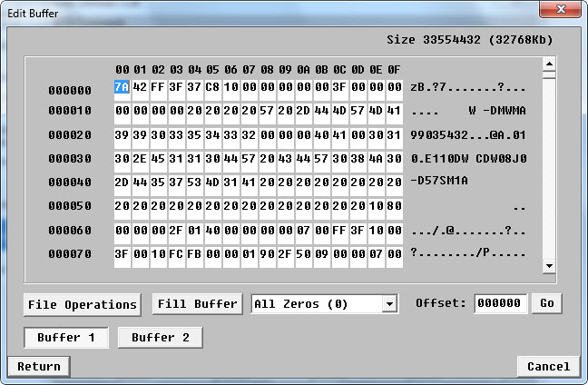
Task: Click the last byte 80 in row 000050
Action: (394, 206)
